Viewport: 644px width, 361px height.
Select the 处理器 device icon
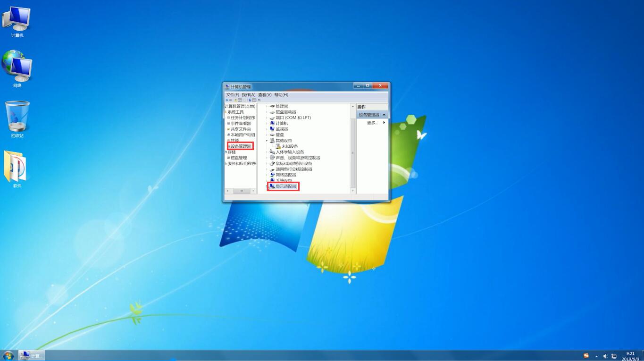pos(272,106)
